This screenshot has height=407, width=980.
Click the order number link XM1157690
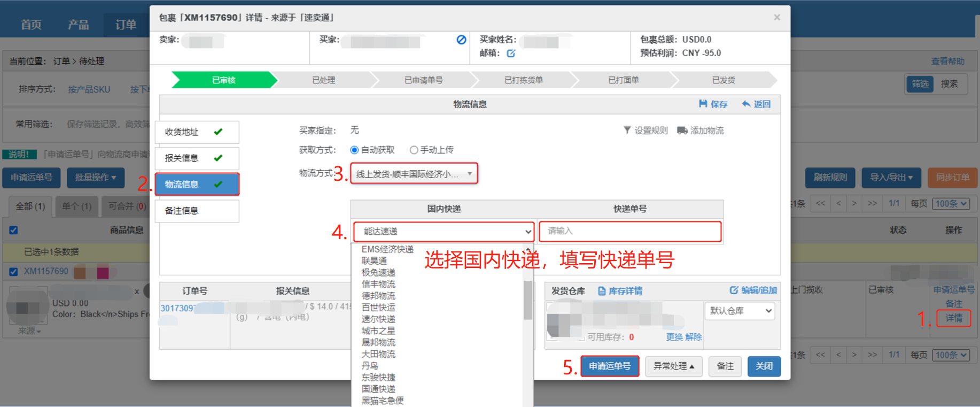[46, 272]
